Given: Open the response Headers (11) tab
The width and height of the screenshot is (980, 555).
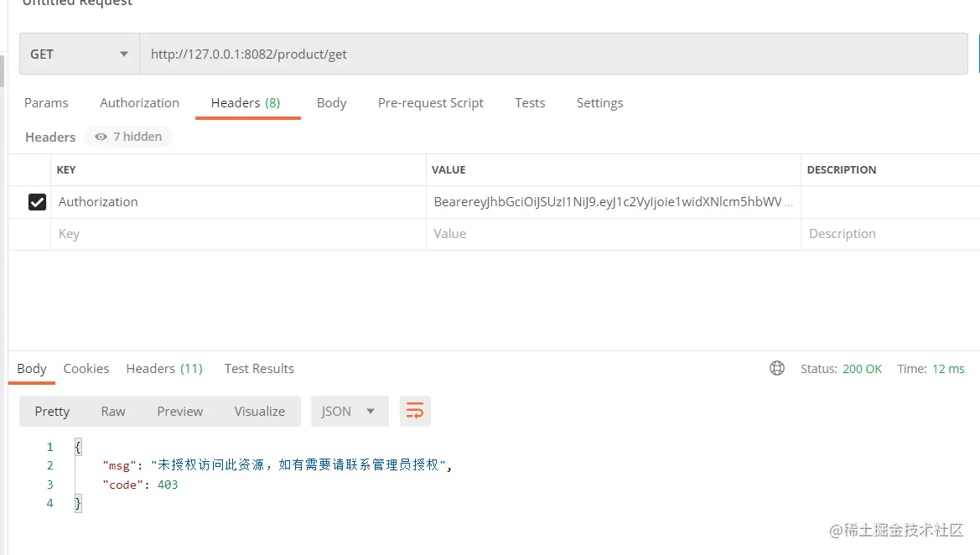Looking at the screenshot, I should click(164, 369).
